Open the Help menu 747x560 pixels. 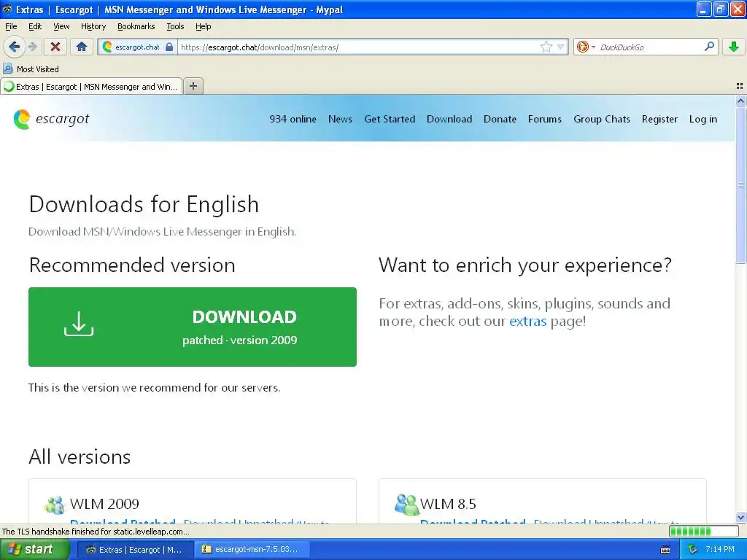tap(204, 26)
